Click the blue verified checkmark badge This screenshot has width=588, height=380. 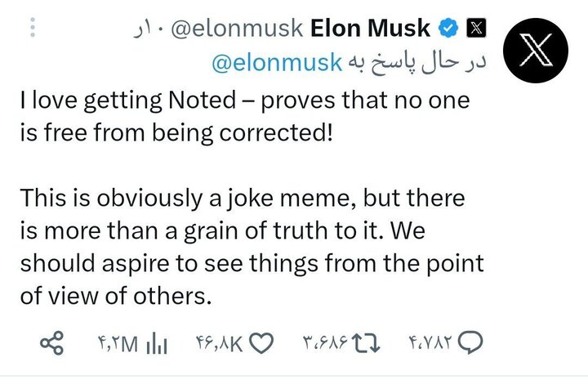click(448, 29)
